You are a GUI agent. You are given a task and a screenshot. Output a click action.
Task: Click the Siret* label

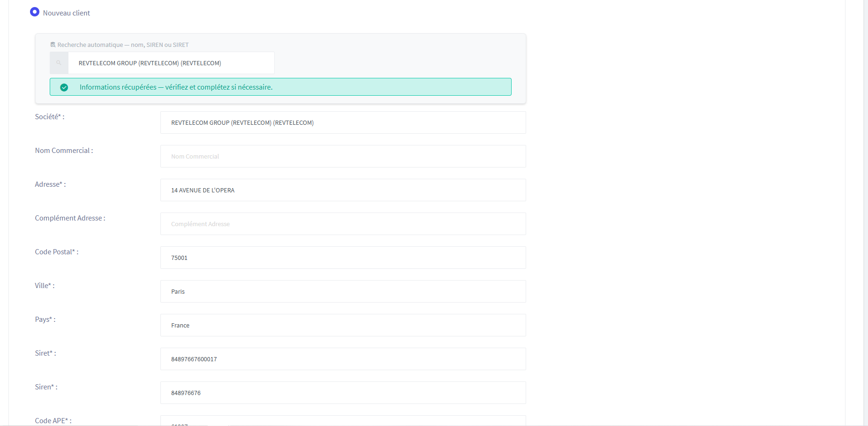click(45, 353)
